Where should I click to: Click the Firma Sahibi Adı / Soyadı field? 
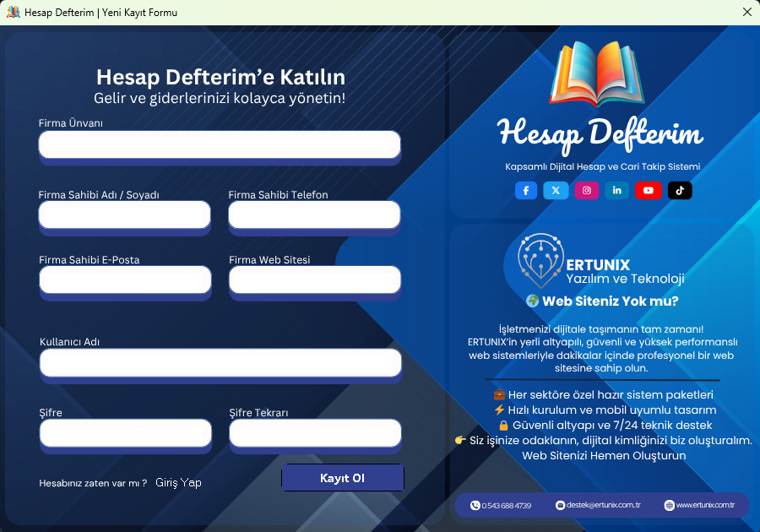125,214
